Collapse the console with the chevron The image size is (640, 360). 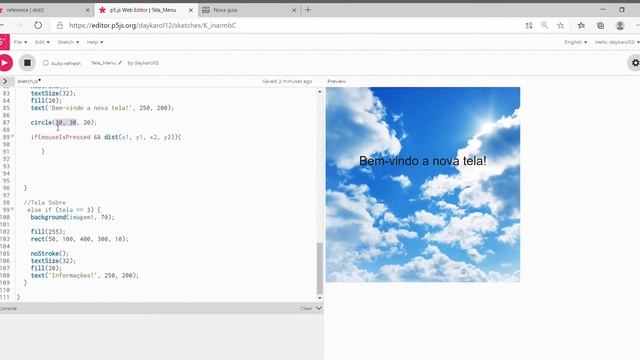pos(319,308)
